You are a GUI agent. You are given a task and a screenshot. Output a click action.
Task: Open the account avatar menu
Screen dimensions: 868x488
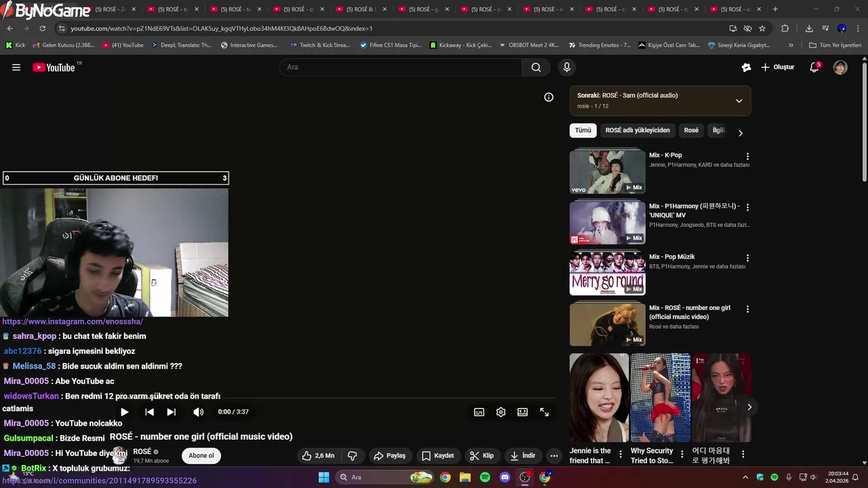point(840,67)
